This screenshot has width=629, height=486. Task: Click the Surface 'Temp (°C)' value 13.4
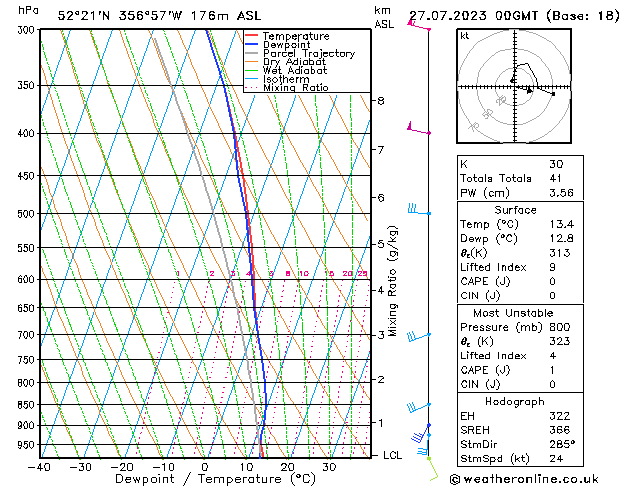tap(562, 224)
